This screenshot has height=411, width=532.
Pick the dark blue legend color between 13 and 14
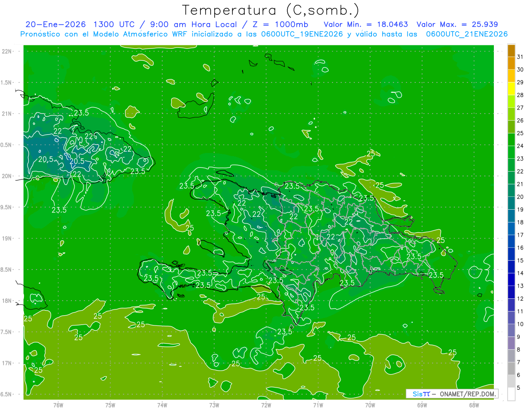pyautogui.click(x=511, y=279)
